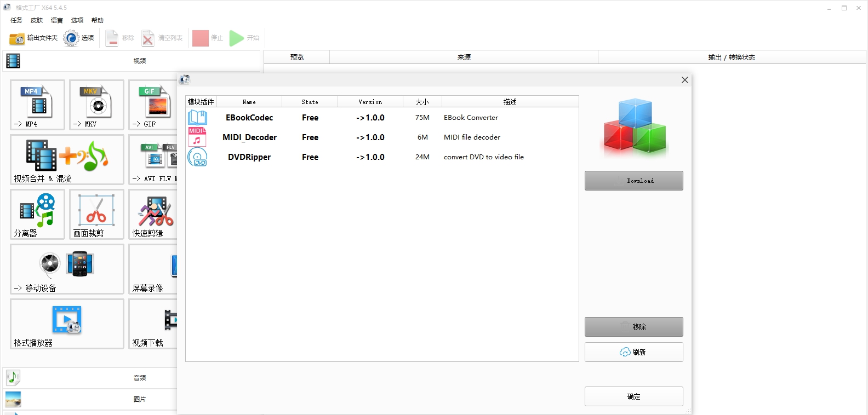This screenshot has height=415, width=868.
Task: Click the Refresh (刷新) button
Action: tap(634, 352)
